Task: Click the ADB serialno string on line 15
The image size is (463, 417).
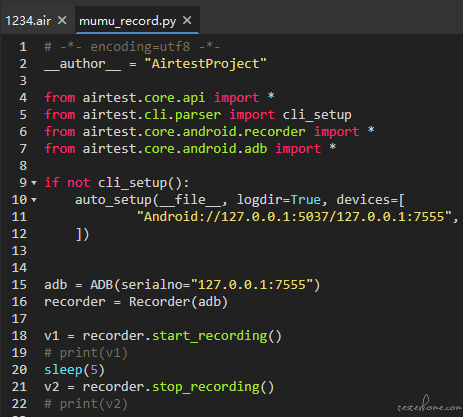Action: click(252, 285)
